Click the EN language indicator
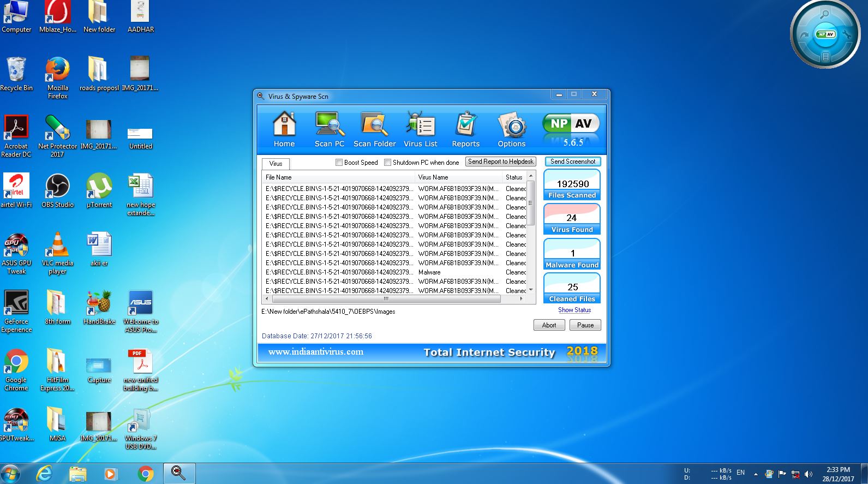Image resolution: width=868 pixels, height=484 pixels. point(740,473)
